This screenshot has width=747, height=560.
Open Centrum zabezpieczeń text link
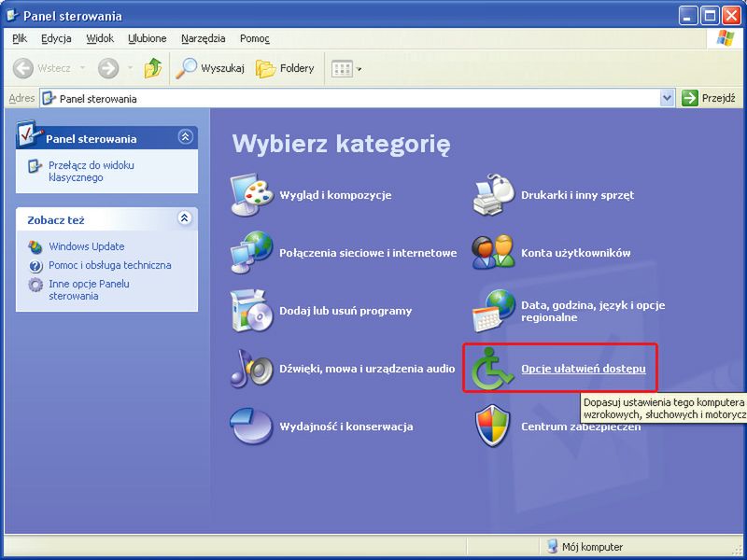point(581,427)
